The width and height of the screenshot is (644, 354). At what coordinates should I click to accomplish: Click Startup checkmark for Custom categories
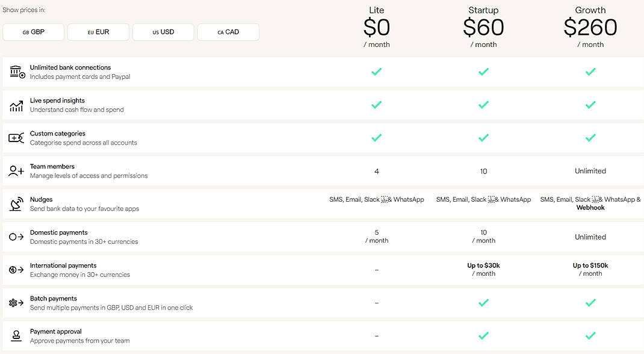pyautogui.click(x=483, y=138)
